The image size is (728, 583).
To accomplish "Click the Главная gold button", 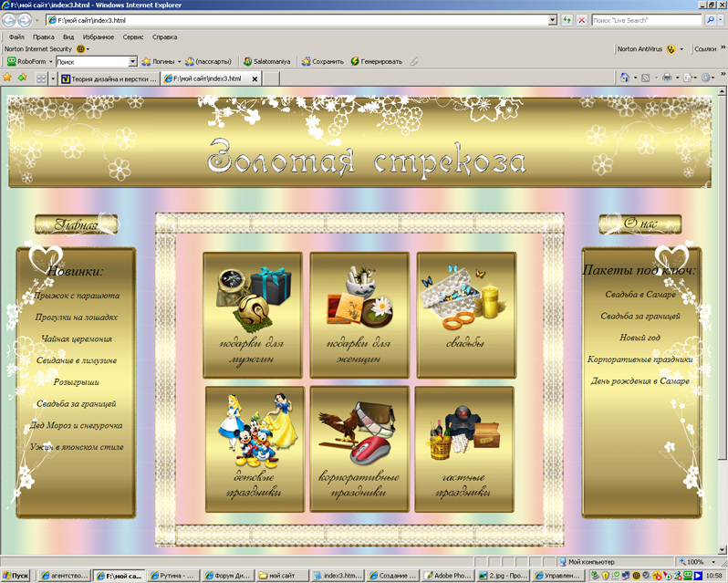I will (77, 224).
